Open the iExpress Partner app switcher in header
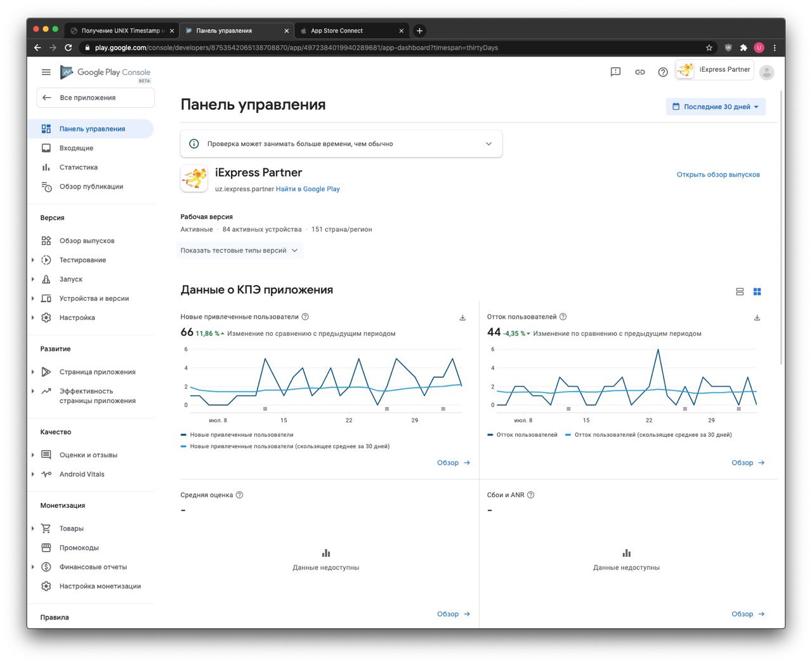 tap(714, 70)
